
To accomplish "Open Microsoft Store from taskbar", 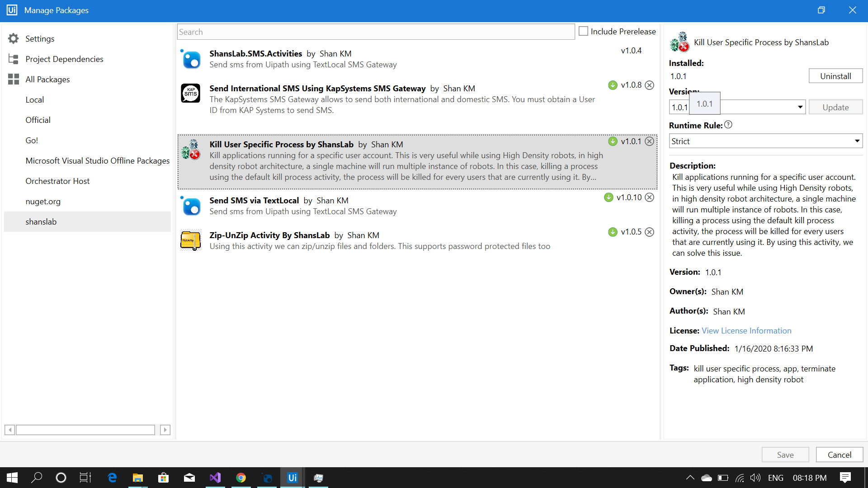I will [x=164, y=478].
